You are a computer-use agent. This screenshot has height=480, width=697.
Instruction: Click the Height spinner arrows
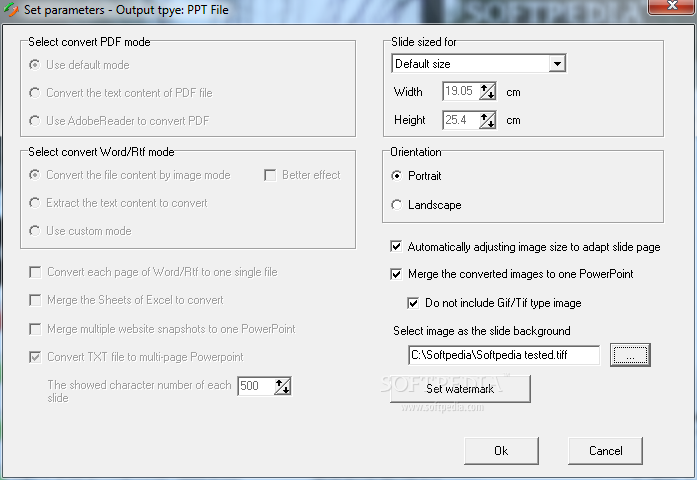tap(488, 120)
